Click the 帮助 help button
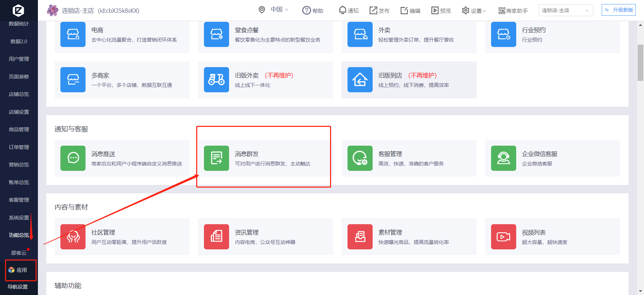Image resolution: width=644 pixels, height=295 pixels. pyautogui.click(x=313, y=10)
